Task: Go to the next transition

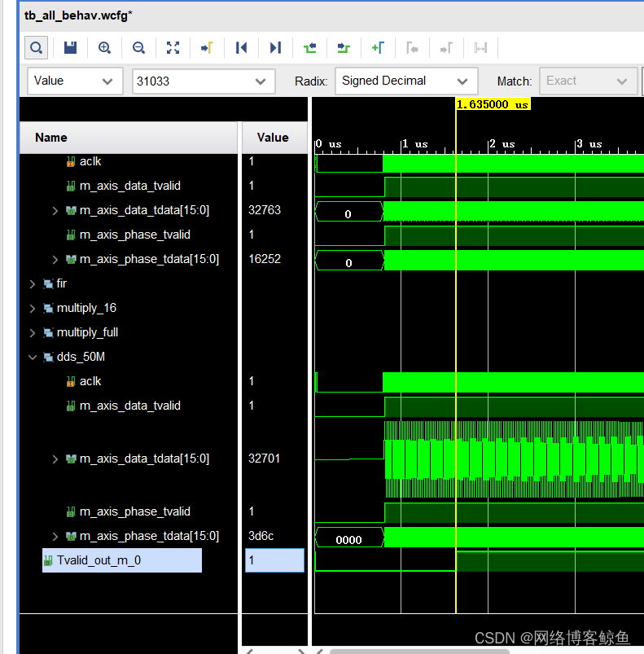Action: 344,48
